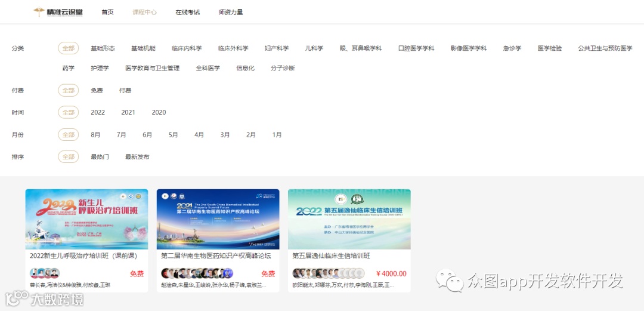Click 免费 price on 新生儿呼吸治疗 card
644x311 pixels.
137,273
